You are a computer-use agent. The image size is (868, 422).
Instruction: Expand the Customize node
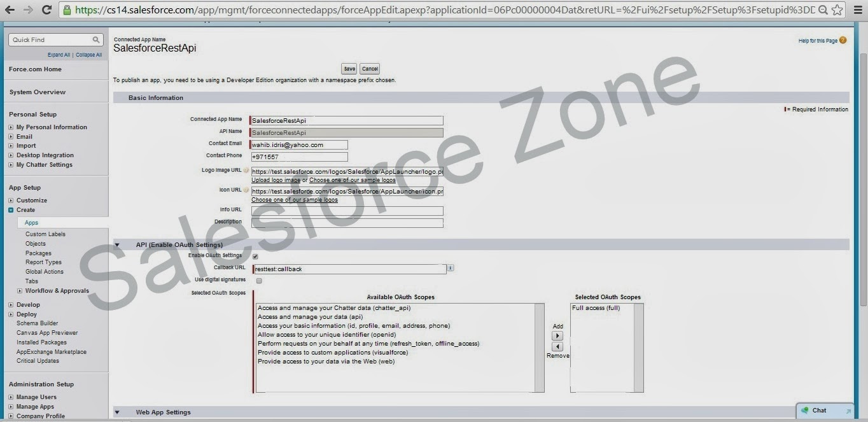(11, 200)
